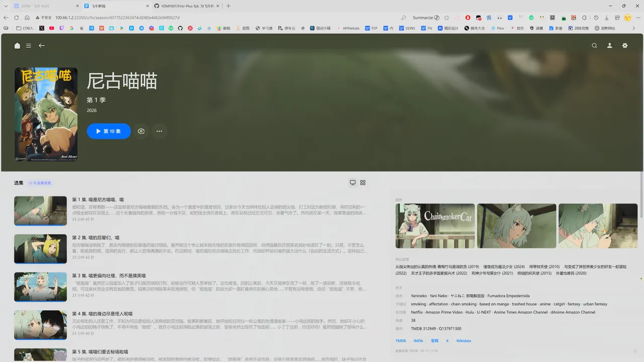
Task: Switch episodes to list view icon
Action: pos(353,183)
